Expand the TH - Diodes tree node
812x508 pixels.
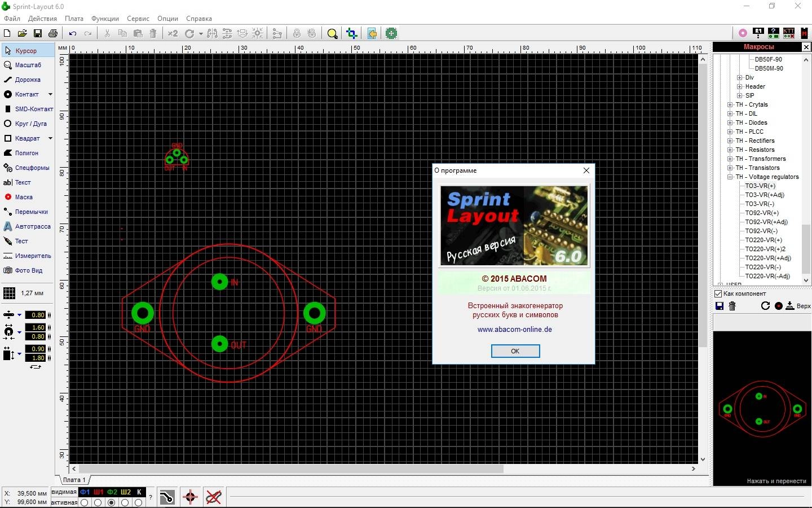point(730,122)
